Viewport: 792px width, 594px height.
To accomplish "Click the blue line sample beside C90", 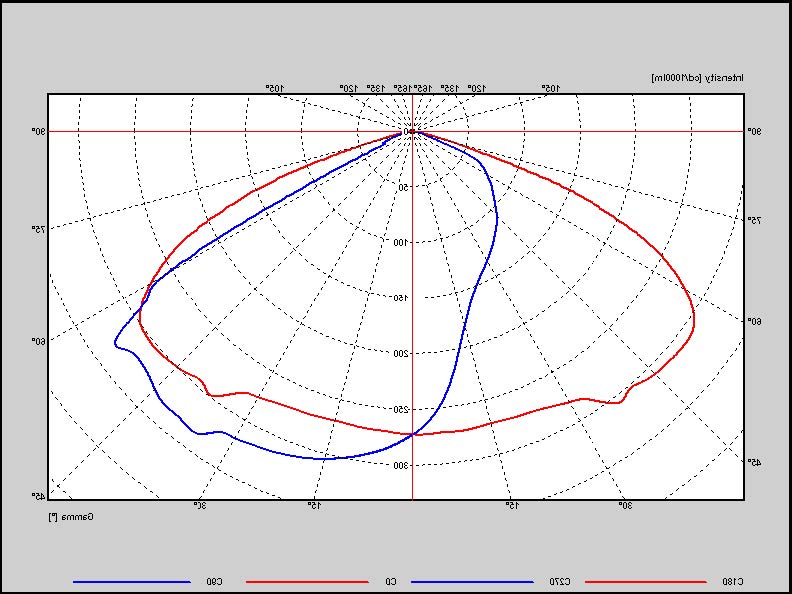I will [x=132, y=582].
